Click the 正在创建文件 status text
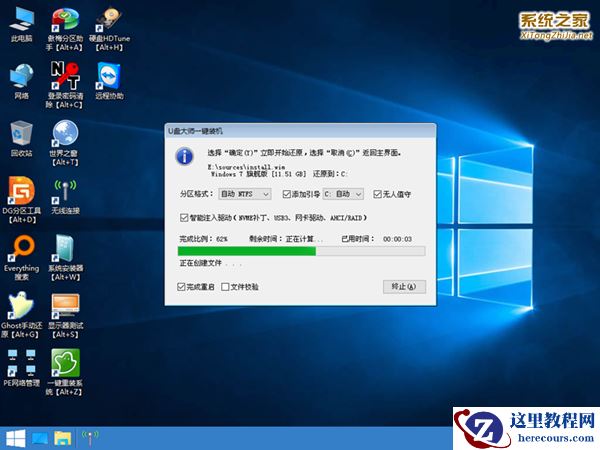The image size is (600, 450). [x=210, y=263]
